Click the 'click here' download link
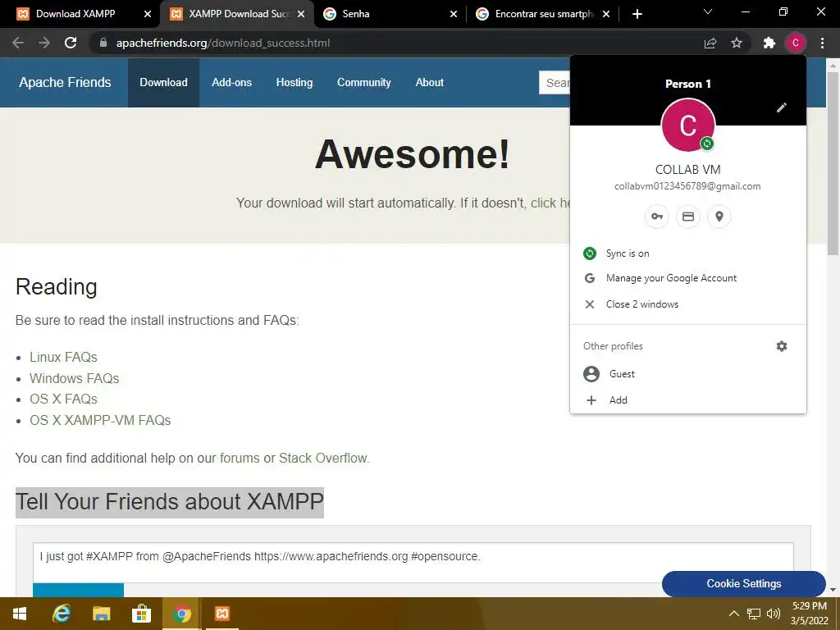 pos(550,203)
